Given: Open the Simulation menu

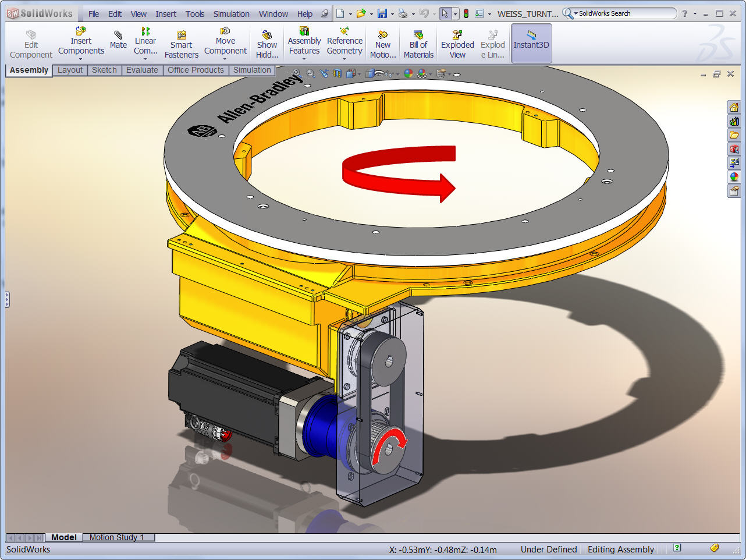Looking at the screenshot, I should pyautogui.click(x=231, y=14).
